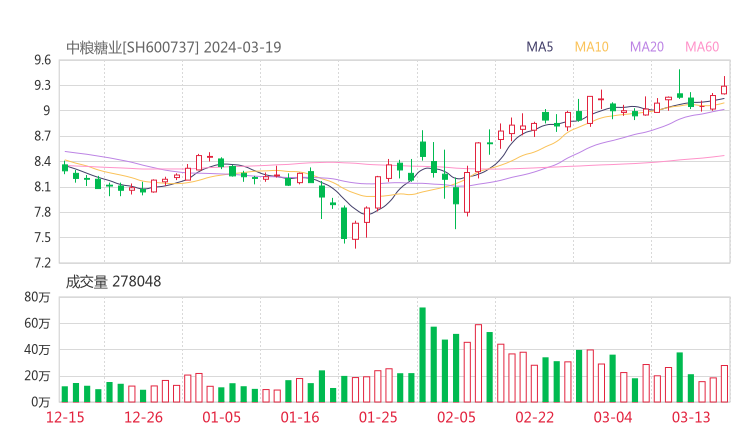Click the 01-05 date label
Image resolution: width=740 pixels, height=440 pixels.
(222, 417)
